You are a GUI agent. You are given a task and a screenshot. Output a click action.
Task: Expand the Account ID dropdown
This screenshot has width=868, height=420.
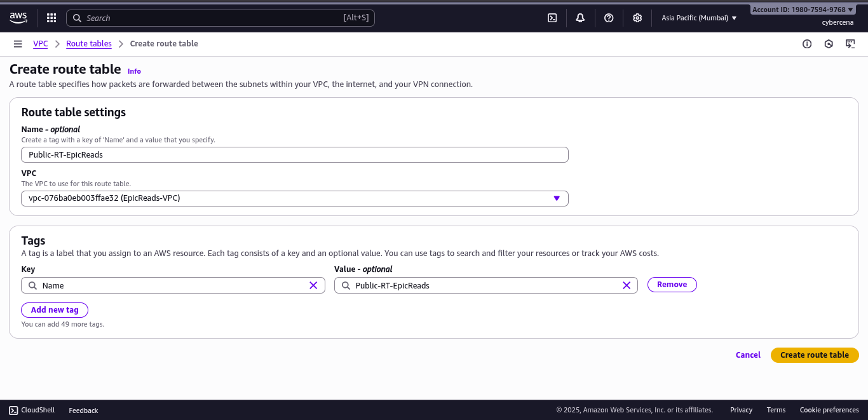click(803, 10)
